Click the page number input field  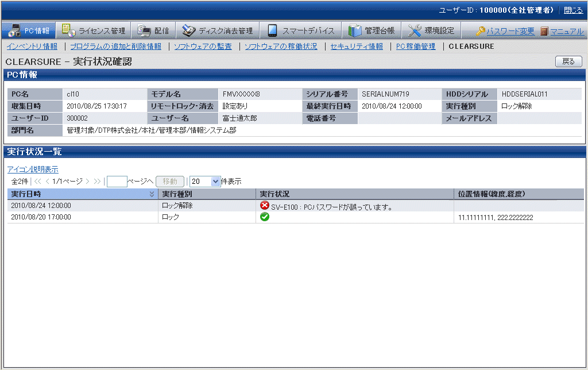click(x=117, y=181)
